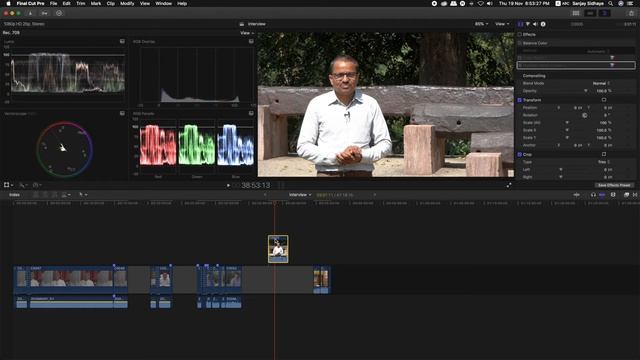Open the Final Cut Pro menu
The image size is (640, 360).
click(x=30, y=3)
